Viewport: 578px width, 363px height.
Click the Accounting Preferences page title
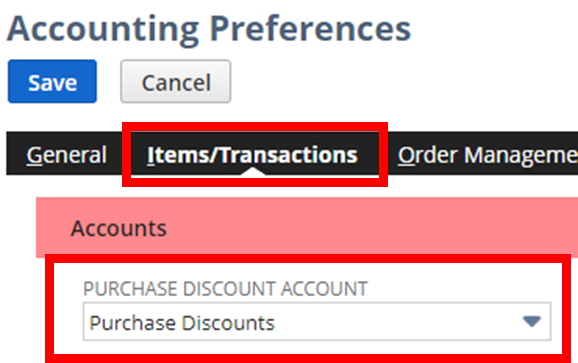tap(209, 29)
